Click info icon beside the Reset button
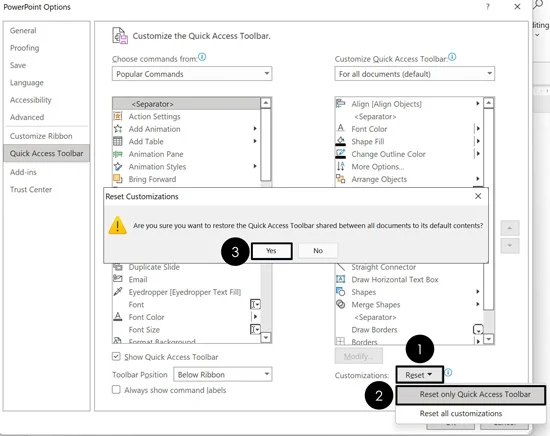 (448, 373)
